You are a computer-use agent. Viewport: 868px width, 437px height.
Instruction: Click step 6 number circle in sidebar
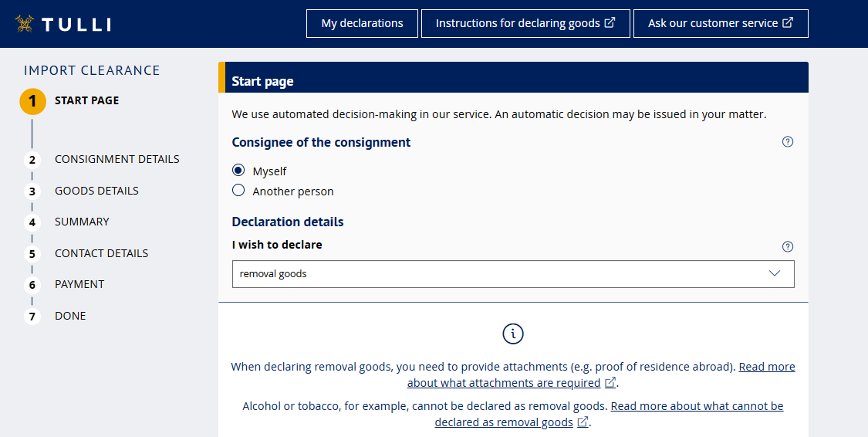(x=32, y=285)
